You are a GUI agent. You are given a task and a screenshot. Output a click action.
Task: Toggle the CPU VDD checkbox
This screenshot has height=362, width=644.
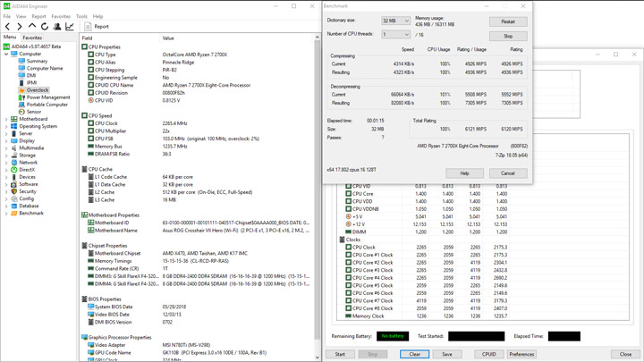click(348, 201)
